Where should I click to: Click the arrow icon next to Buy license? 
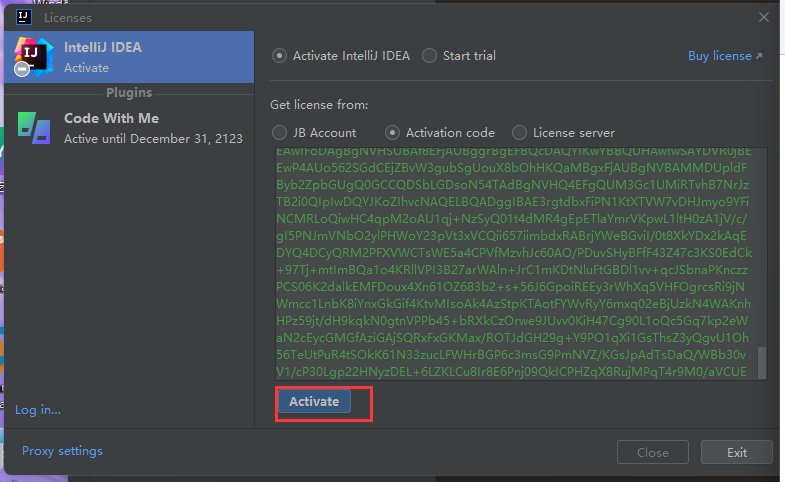tap(759, 56)
